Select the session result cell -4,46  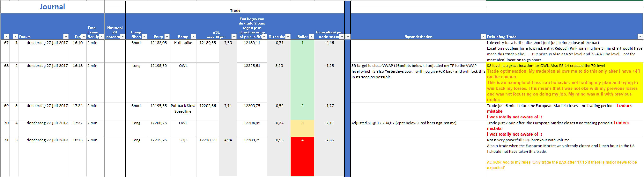329,51
